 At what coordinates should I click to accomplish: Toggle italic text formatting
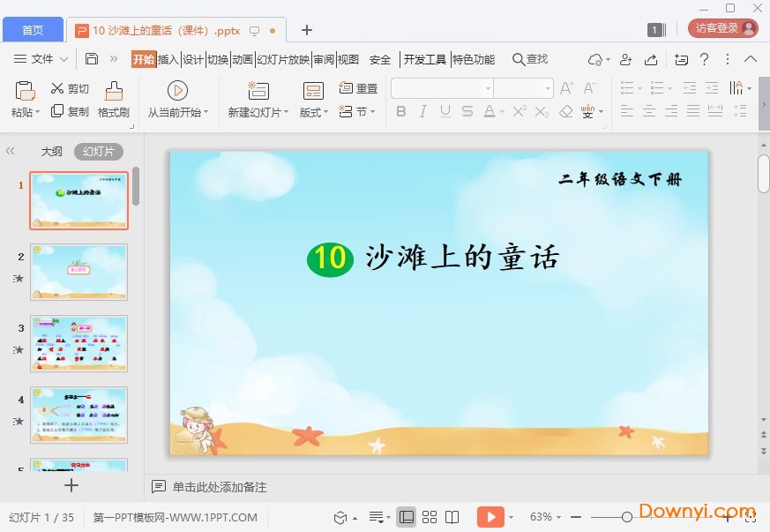(423, 110)
